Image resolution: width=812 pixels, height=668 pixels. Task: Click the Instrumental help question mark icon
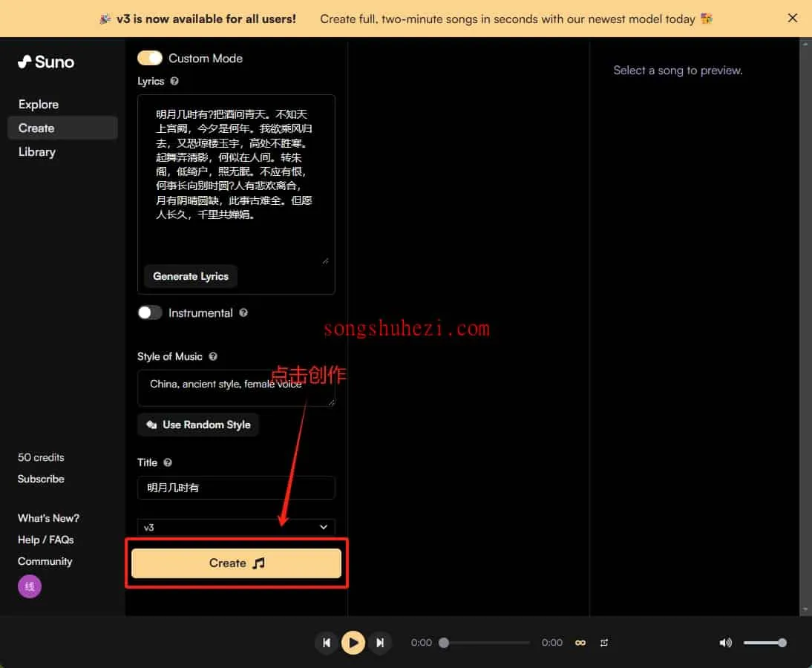(x=243, y=313)
